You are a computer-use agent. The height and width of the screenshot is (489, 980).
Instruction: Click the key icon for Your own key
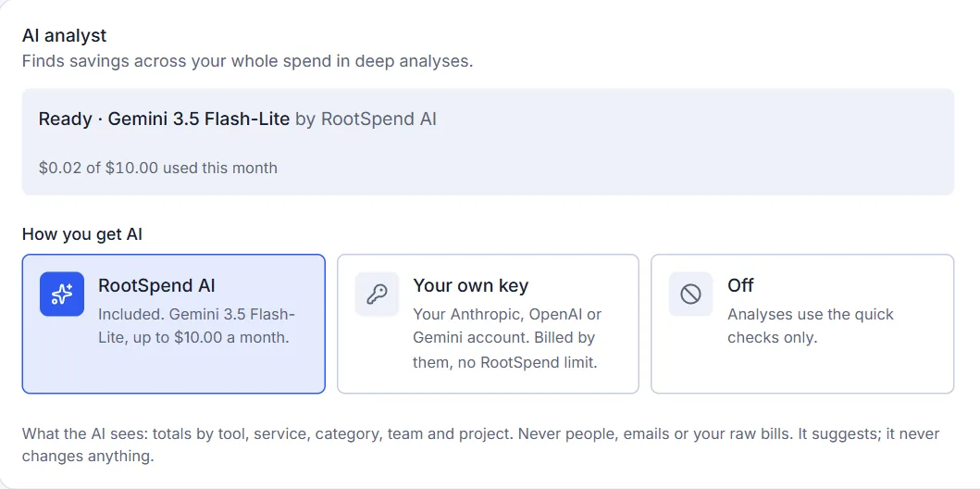[377, 294]
